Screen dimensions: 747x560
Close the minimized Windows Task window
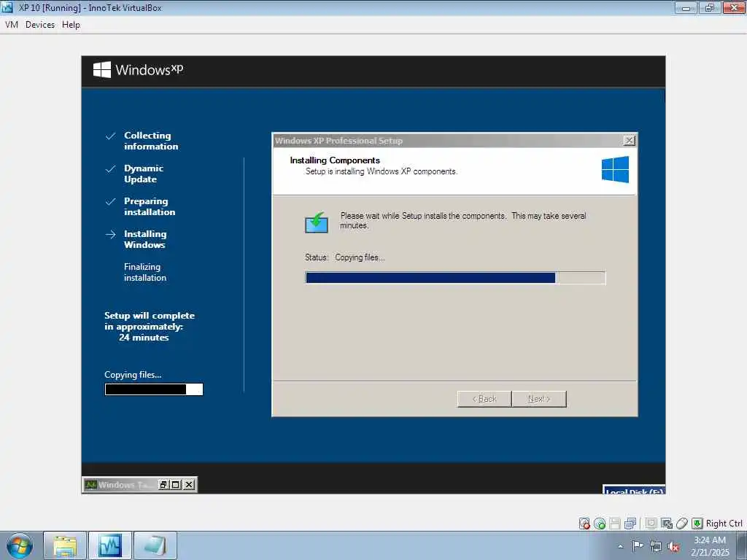click(189, 484)
